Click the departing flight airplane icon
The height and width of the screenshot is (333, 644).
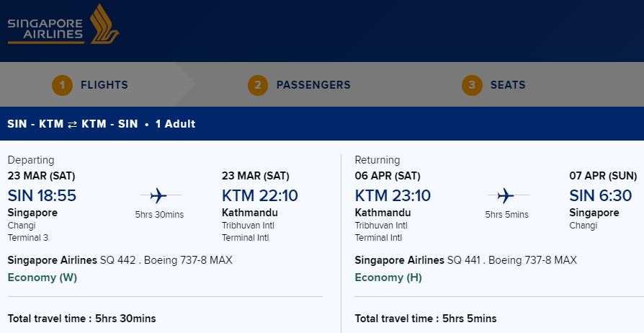pyautogui.click(x=159, y=195)
